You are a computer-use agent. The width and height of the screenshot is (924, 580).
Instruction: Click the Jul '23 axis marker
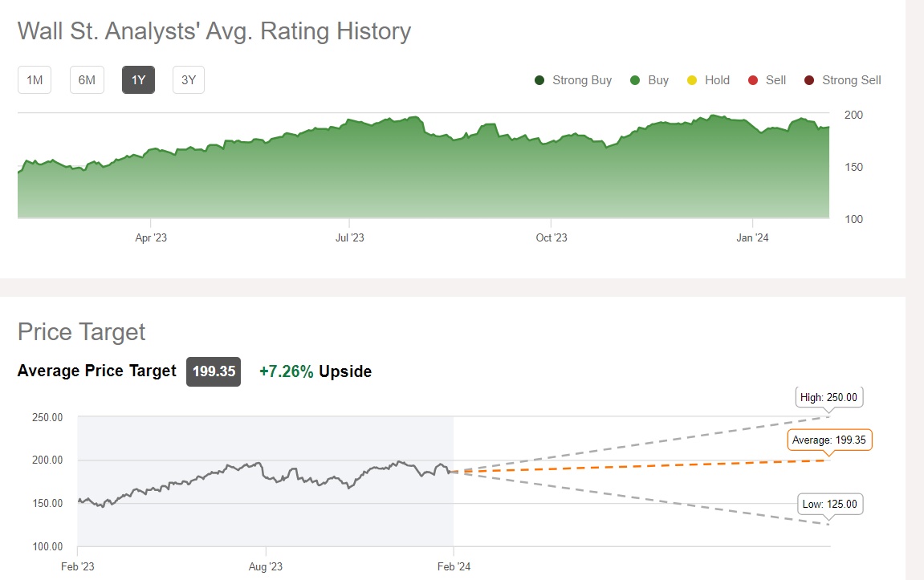(350, 237)
